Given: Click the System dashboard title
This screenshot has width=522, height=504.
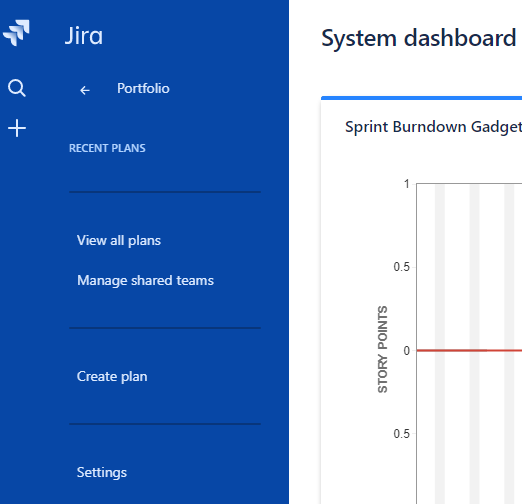Looking at the screenshot, I should tap(419, 38).
